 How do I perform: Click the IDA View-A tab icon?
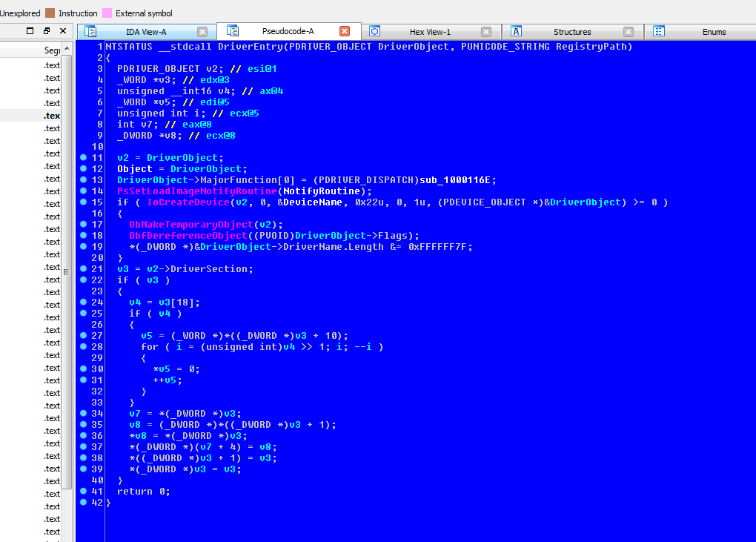[x=90, y=31]
